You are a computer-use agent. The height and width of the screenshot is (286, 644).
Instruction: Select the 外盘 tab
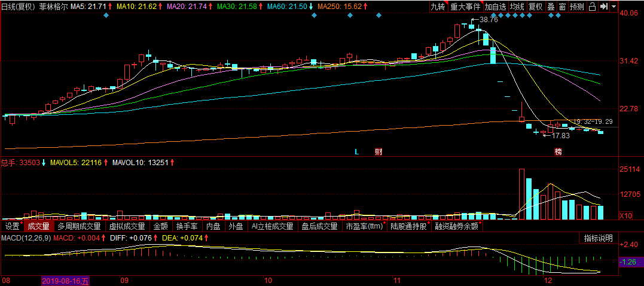point(236,226)
